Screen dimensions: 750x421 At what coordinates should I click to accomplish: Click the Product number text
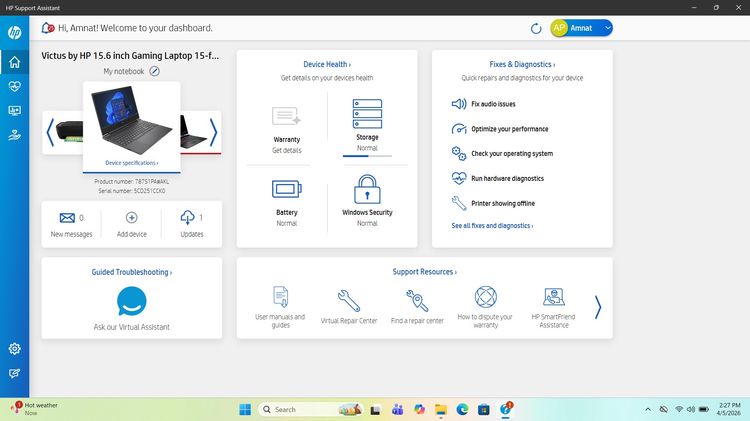(x=132, y=182)
